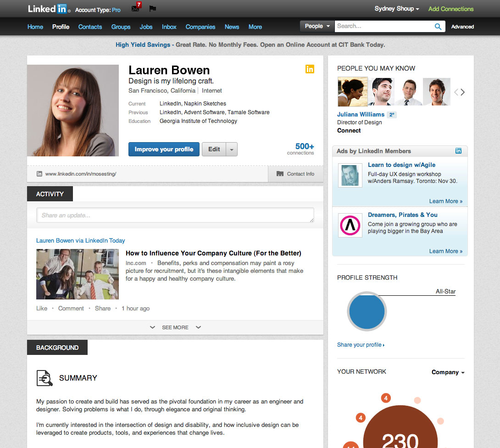This screenshot has height=448, width=500.
Task: Click the 2° connection degree badge
Action: click(392, 115)
